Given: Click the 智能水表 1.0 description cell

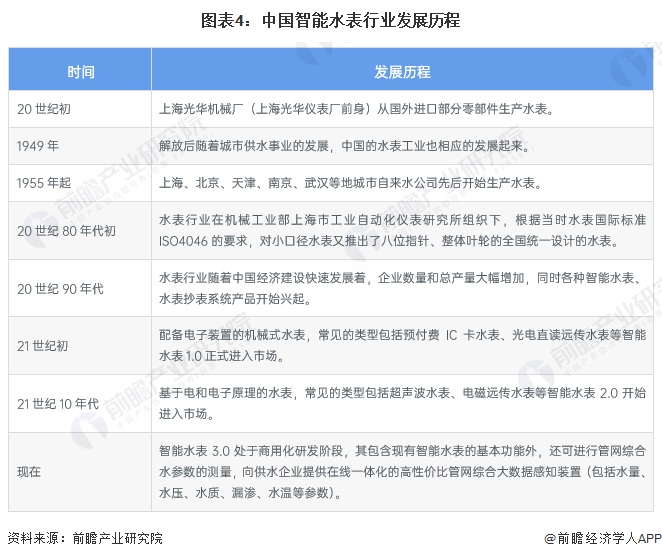Looking at the screenshot, I should (402, 346).
